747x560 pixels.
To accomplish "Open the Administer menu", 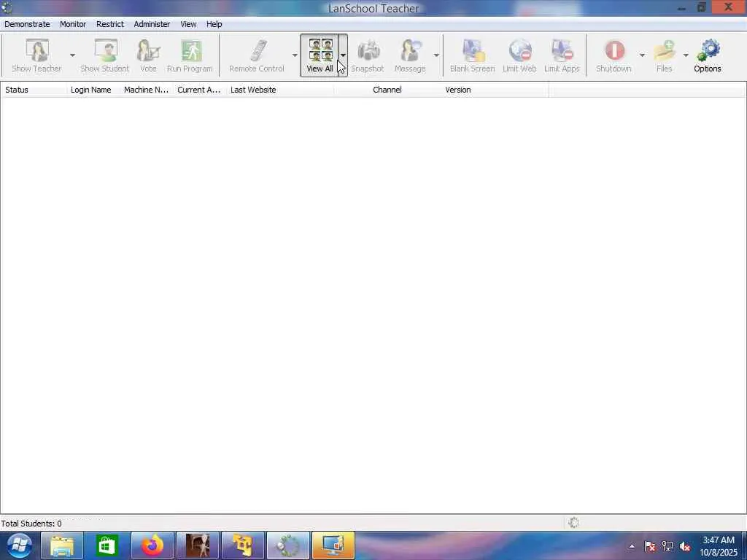I will (152, 24).
